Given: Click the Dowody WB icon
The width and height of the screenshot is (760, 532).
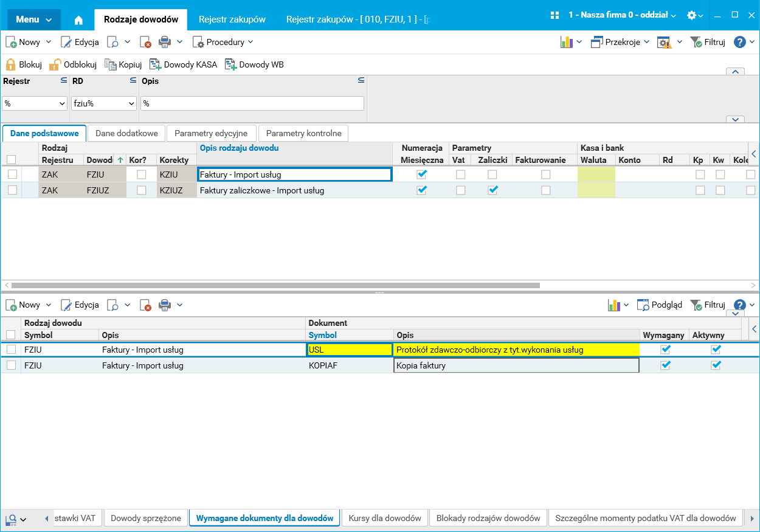Looking at the screenshot, I should [x=230, y=64].
